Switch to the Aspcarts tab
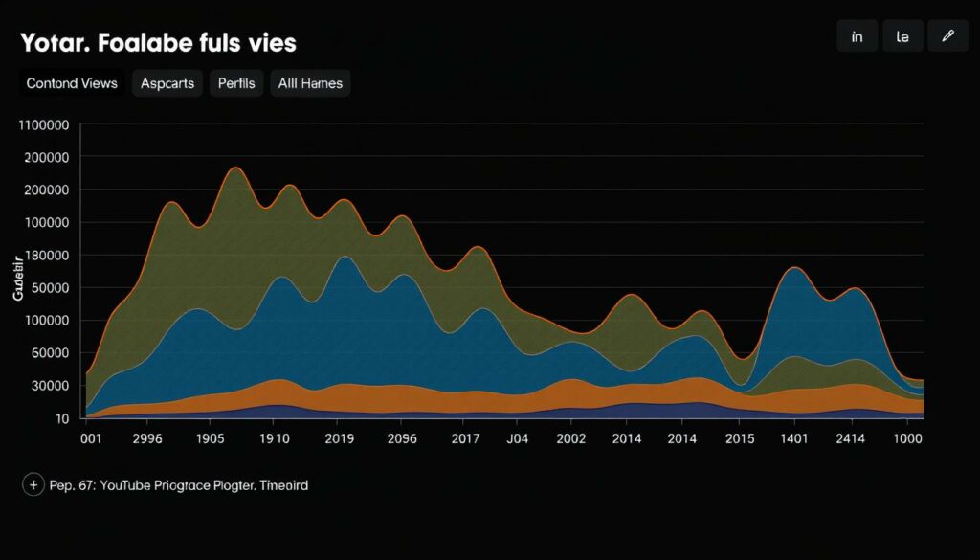980x560 pixels. point(167,83)
